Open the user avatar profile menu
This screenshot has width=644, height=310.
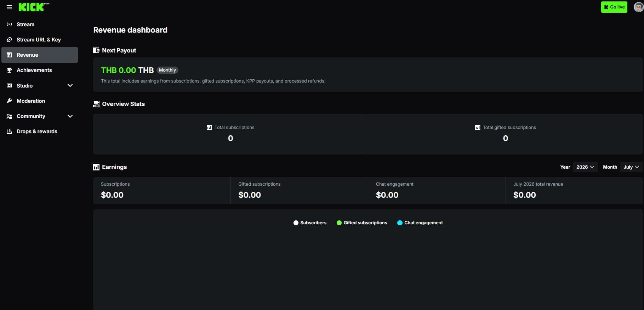pos(638,7)
